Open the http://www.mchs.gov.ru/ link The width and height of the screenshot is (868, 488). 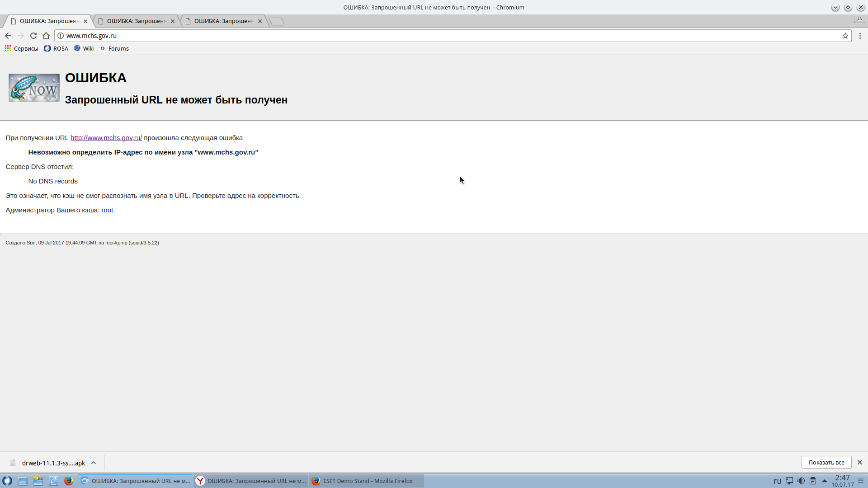(106, 138)
